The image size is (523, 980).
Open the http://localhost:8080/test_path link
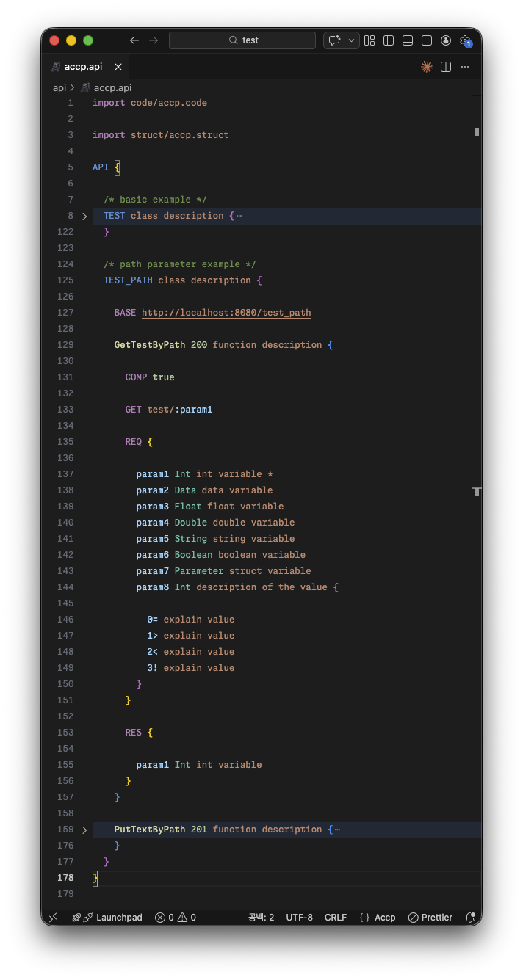[x=226, y=313]
